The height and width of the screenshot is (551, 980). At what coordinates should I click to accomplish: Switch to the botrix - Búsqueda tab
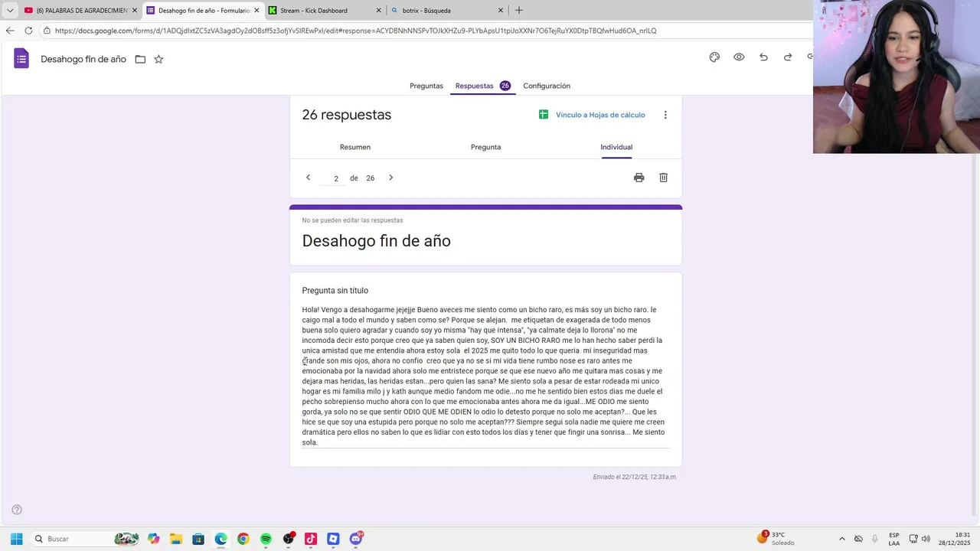447,11
